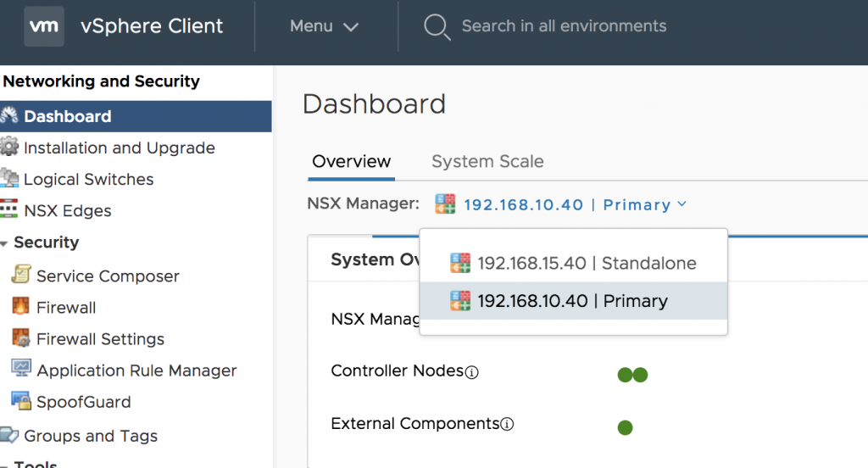The width and height of the screenshot is (868, 468).
Task: Go to NSX Edges
Action: point(68,210)
